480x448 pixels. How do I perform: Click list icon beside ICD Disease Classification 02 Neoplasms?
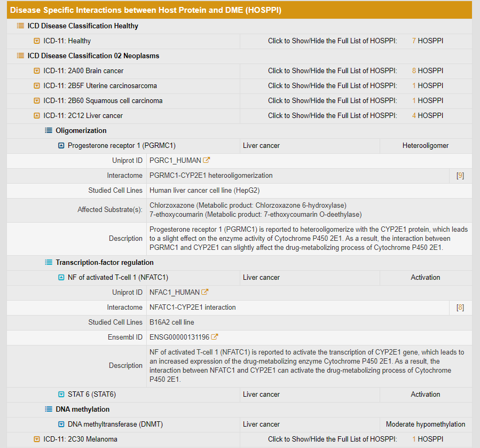coord(20,56)
